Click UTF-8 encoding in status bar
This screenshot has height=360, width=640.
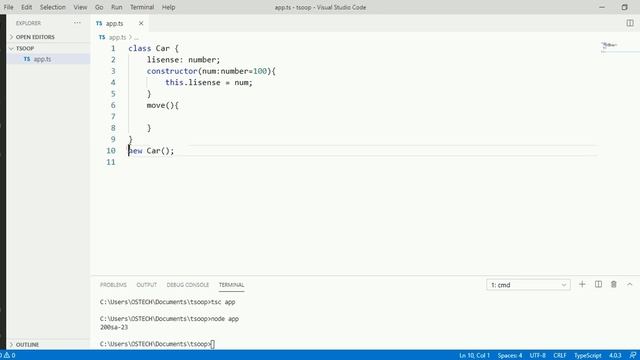[x=538, y=356]
